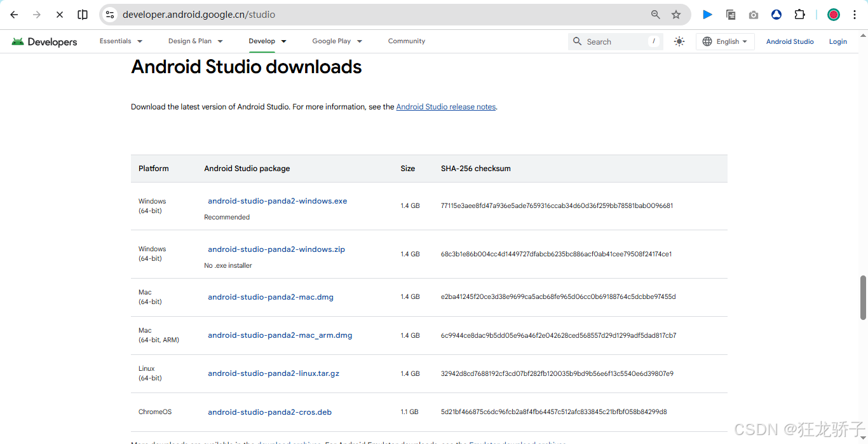Viewport: 868px width, 444px height.
Task: Click the Android Developers logo
Action: (44, 42)
